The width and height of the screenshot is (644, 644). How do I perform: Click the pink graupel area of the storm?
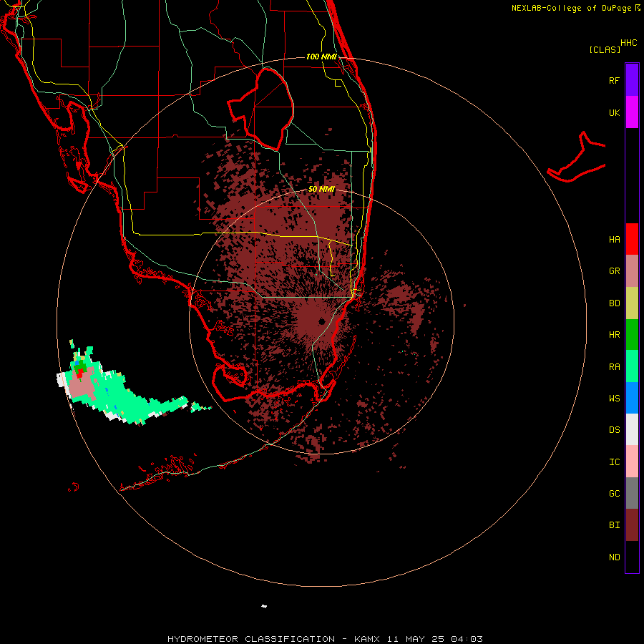click(82, 387)
